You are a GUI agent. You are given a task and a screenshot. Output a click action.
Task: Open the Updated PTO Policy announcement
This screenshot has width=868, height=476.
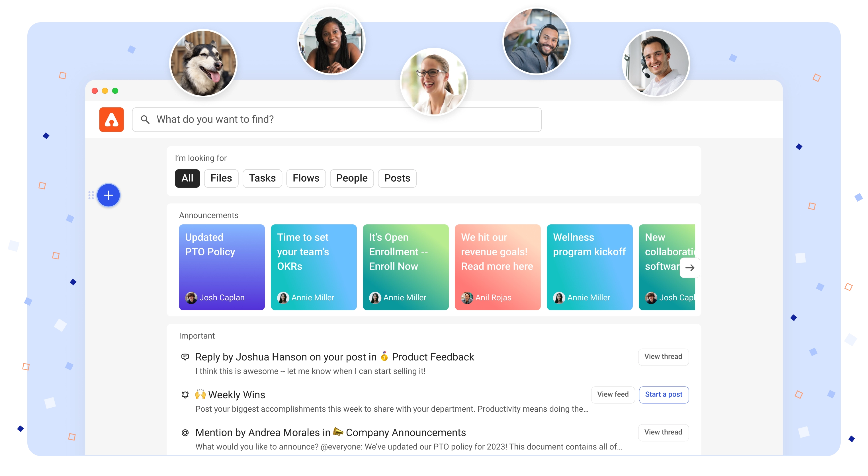[x=222, y=267]
